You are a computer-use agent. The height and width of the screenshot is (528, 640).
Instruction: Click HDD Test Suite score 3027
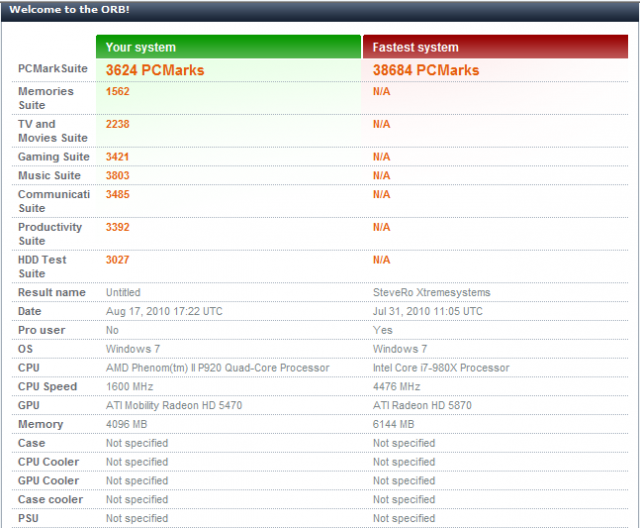(x=118, y=260)
